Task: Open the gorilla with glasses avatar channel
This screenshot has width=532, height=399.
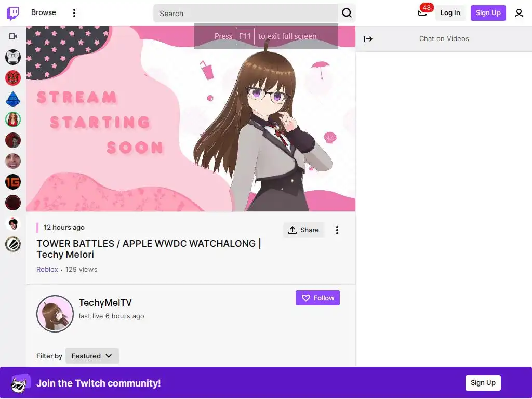Action: tap(13, 57)
